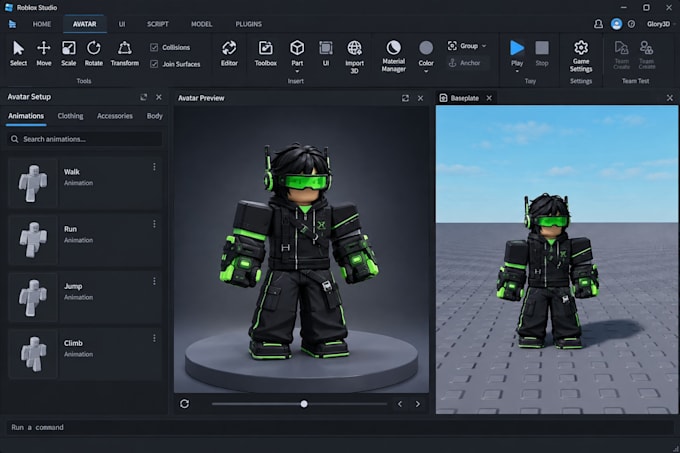The image size is (680, 453).
Task: Select the Climb animation thumbnail
Action: [33, 354]
